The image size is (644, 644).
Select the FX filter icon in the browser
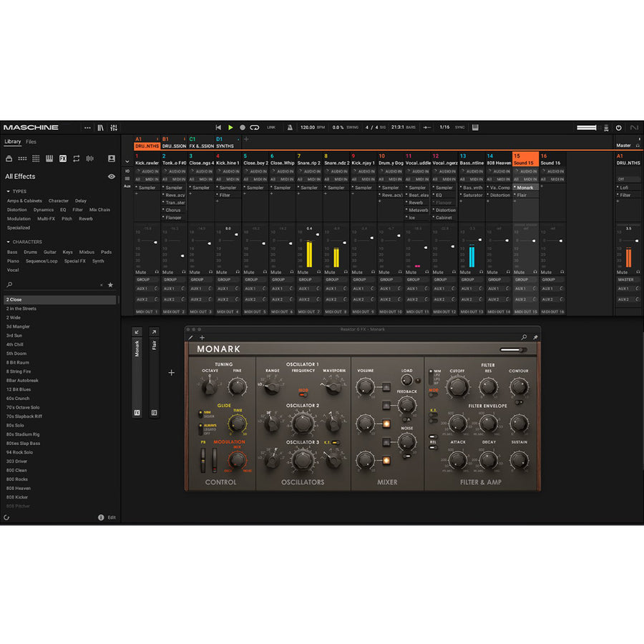[63, 159]
